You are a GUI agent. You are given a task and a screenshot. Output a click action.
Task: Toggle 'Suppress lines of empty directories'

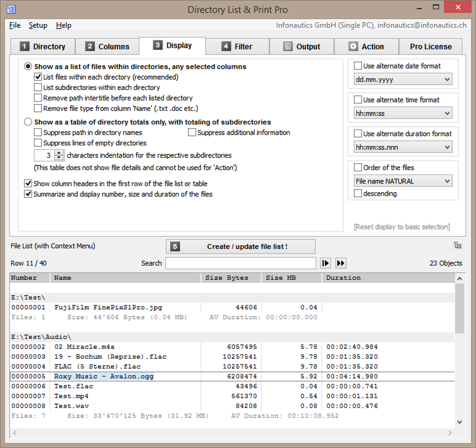(38, 143)
